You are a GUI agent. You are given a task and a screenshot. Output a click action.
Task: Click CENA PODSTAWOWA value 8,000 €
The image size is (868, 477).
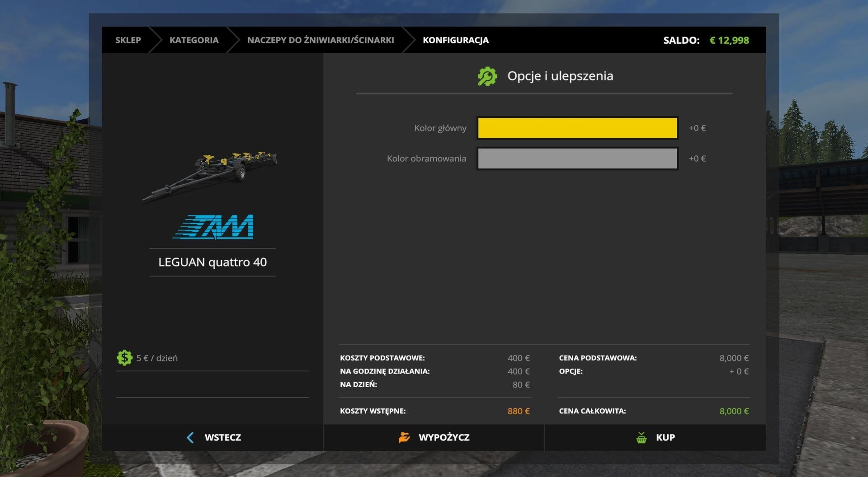734,358
